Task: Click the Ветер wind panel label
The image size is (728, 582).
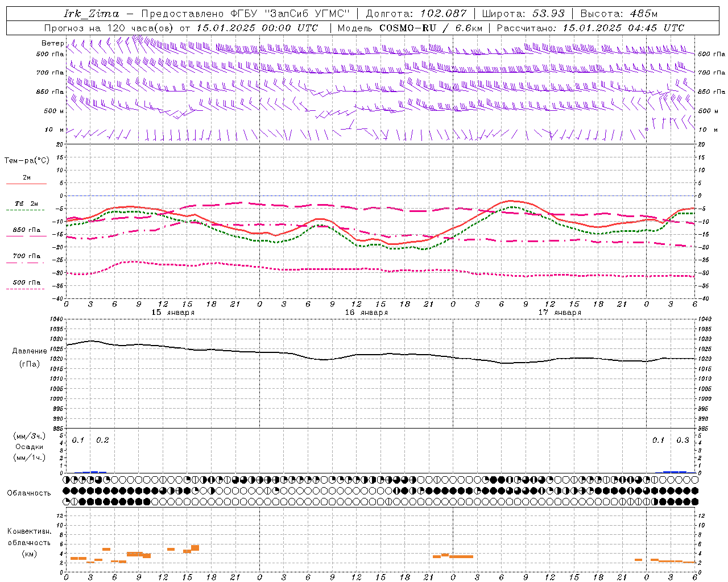Action: (x=52, y=43)
